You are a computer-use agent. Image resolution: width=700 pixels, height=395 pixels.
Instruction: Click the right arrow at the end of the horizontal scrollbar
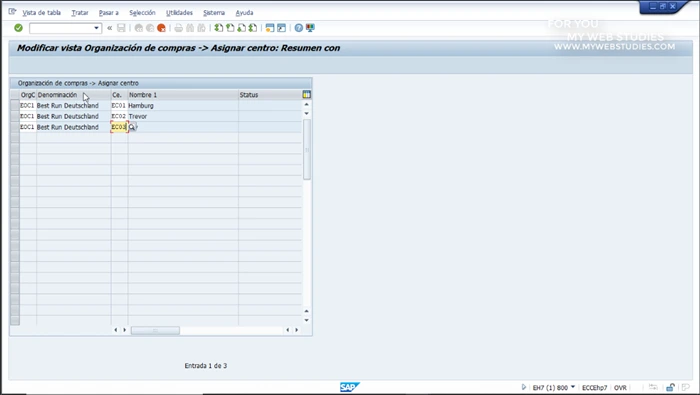(x=296, y=330)
